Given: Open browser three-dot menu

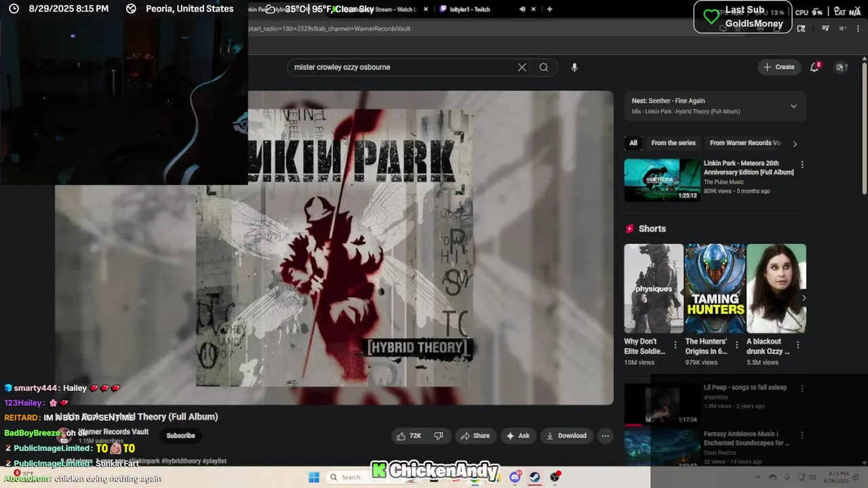Looking at the screenshot, I should [859, 28].
